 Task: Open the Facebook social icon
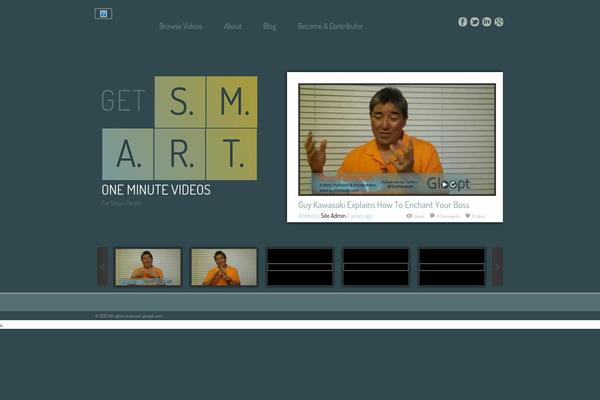point(462,22)
